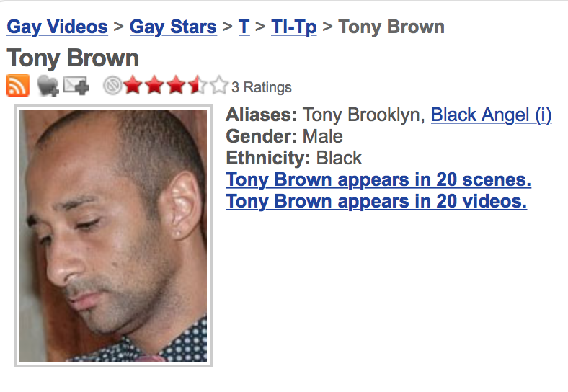Rate one star using the first star
The image size is (568, 392).
tap(133, 86)
